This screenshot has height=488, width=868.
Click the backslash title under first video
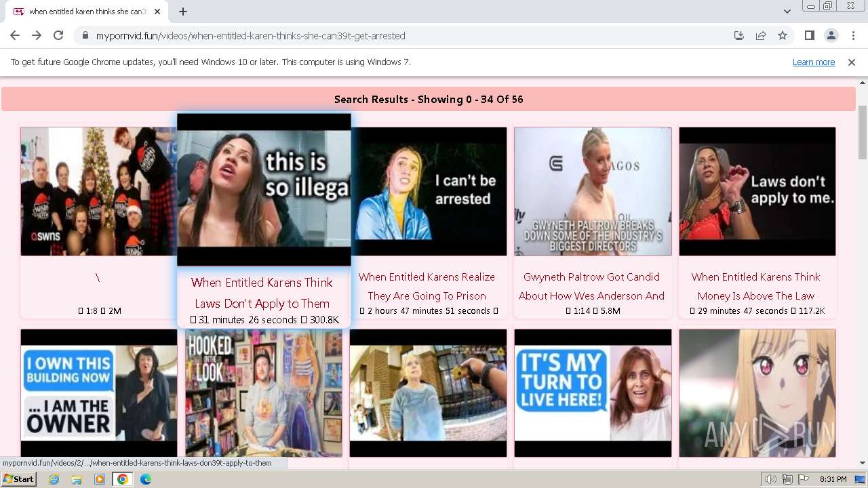click(x=98, y=277)
